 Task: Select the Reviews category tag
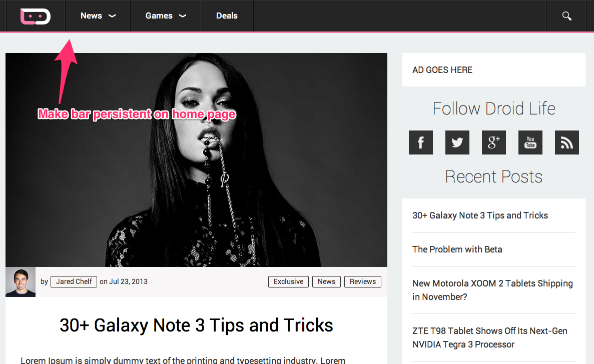(362, 281)
